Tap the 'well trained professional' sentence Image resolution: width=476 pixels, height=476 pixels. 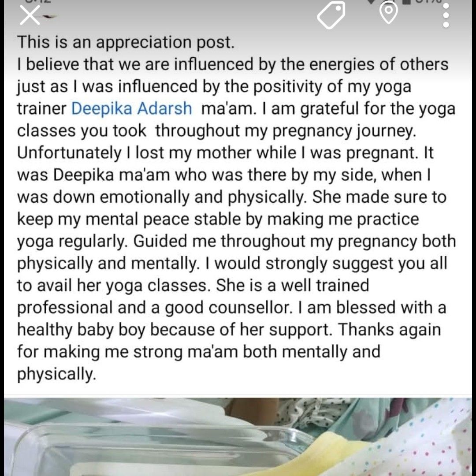coord(193,297)
